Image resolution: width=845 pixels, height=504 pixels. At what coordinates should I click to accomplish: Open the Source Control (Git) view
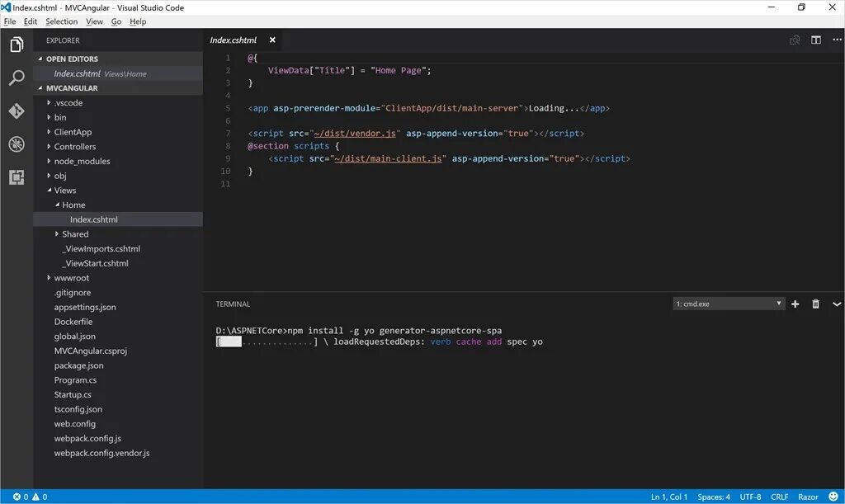pos(17,111)
